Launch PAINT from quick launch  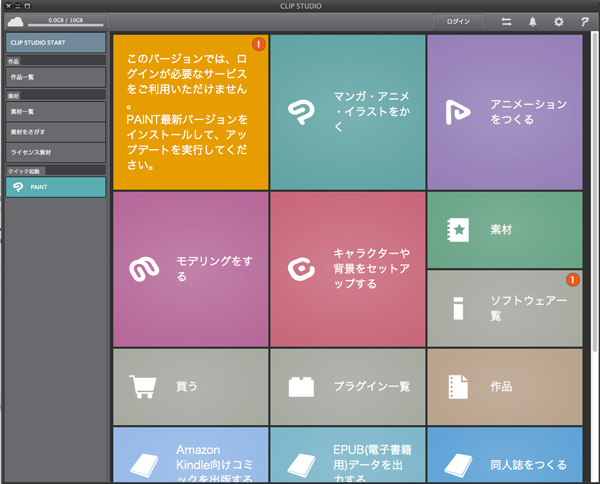coord(55,187)
